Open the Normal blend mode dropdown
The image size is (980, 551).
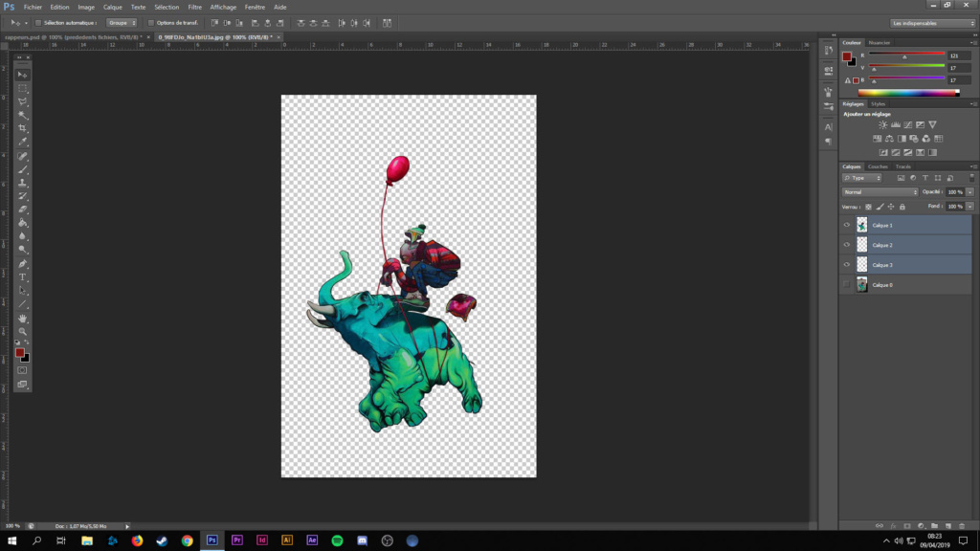pyautogui.click(x=880, y=192)
